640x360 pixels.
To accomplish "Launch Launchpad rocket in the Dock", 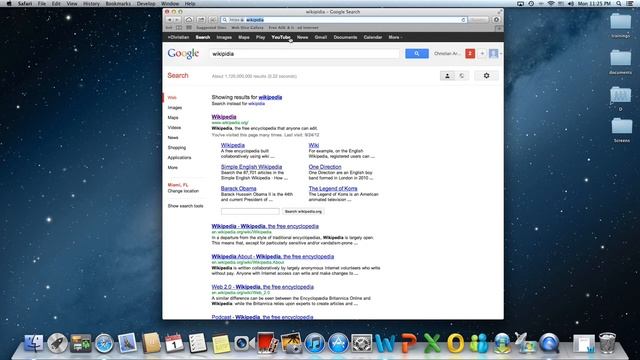I will point(58,343).
